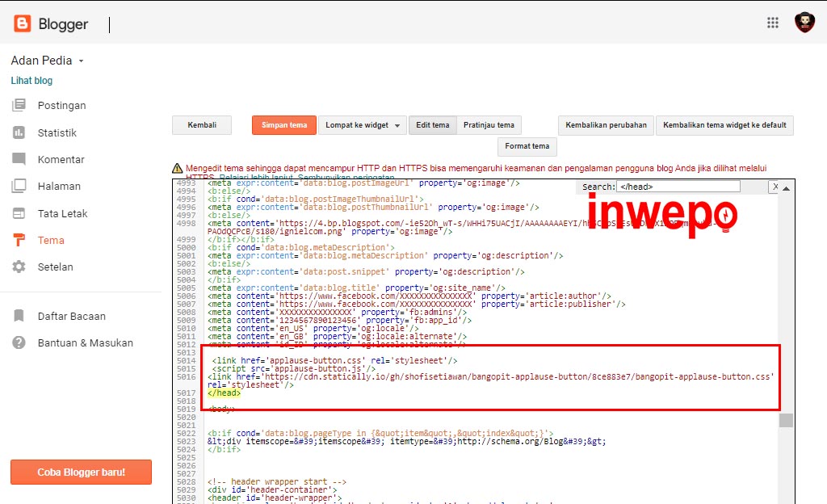Switch to Pratinjau tema view
The image size is (827, 504).
click(x=489, y=125)
